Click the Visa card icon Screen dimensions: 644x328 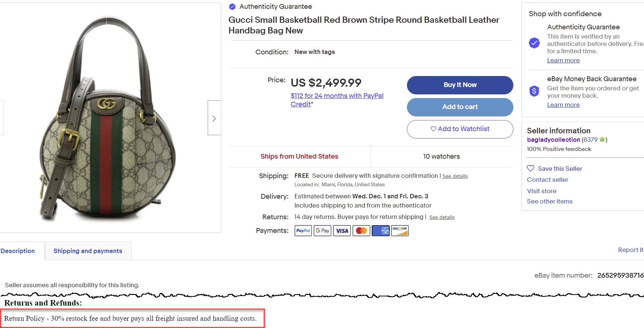[342, 231]
